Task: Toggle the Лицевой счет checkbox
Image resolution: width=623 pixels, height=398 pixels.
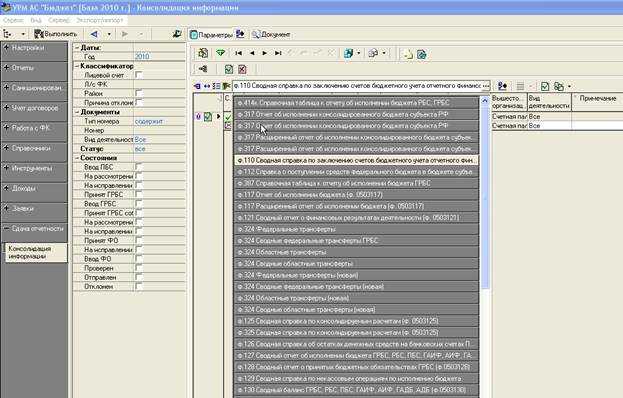Action: point(138,75)
